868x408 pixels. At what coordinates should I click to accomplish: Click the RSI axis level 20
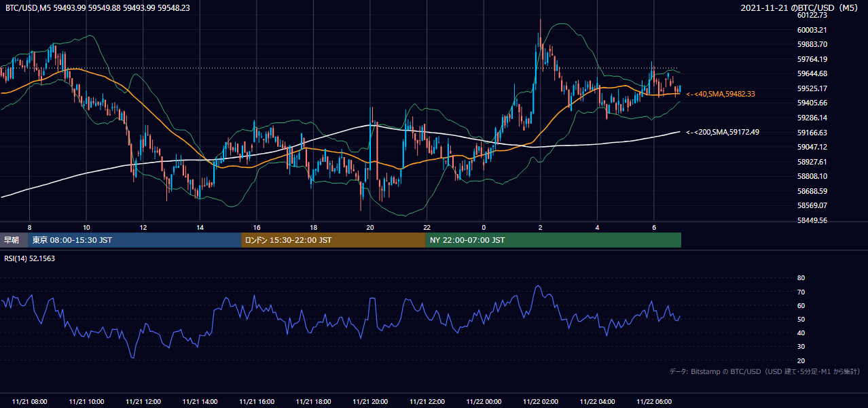(801, 360)
